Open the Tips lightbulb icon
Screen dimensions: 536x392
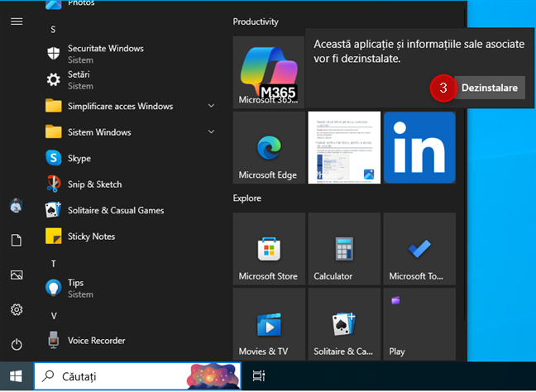pyautogui.click(x=53, y=288)
